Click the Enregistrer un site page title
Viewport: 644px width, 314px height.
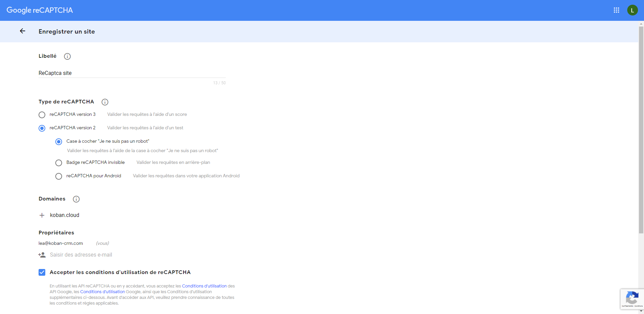click(67, 32)
